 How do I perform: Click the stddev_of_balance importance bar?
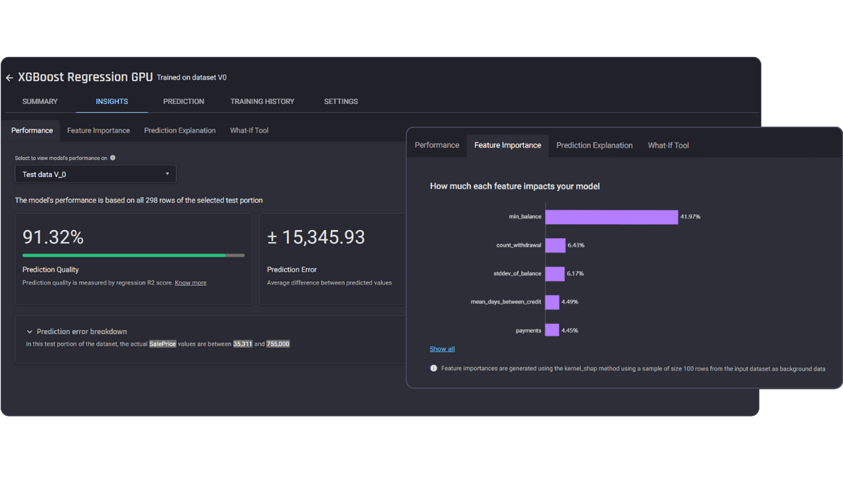pos(555,273)
